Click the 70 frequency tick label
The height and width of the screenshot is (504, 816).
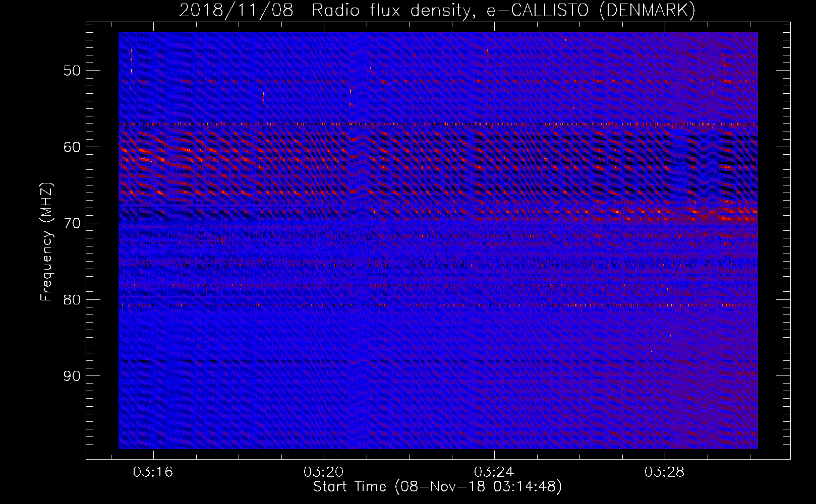pyautogui.click(x=72, y=223)
